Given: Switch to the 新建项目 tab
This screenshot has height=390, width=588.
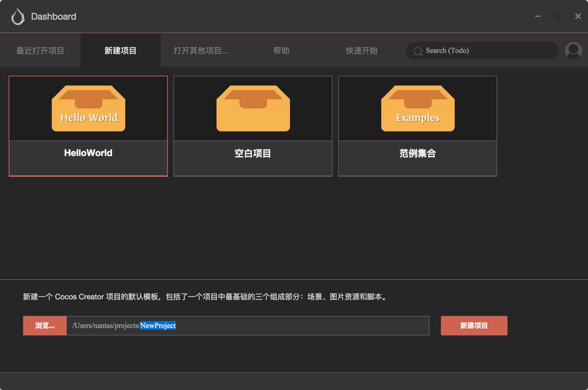Looking at the screenshot, I should point(121,50).
